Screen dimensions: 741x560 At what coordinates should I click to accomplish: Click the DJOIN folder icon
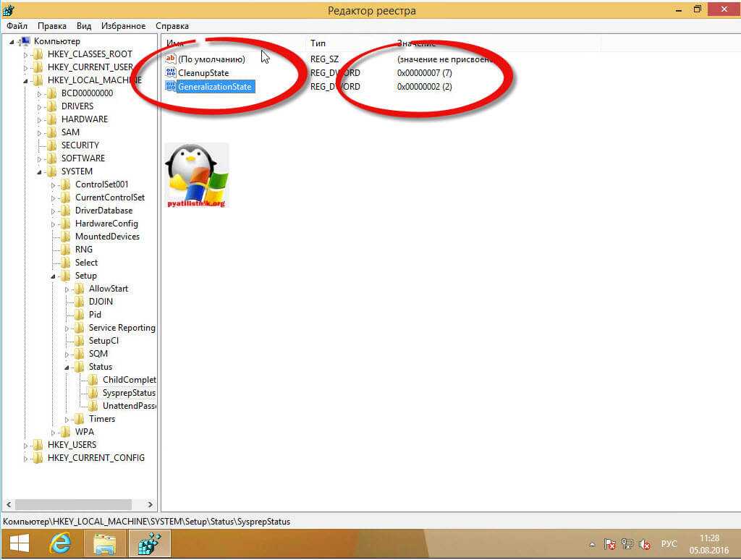pos(80,302)
